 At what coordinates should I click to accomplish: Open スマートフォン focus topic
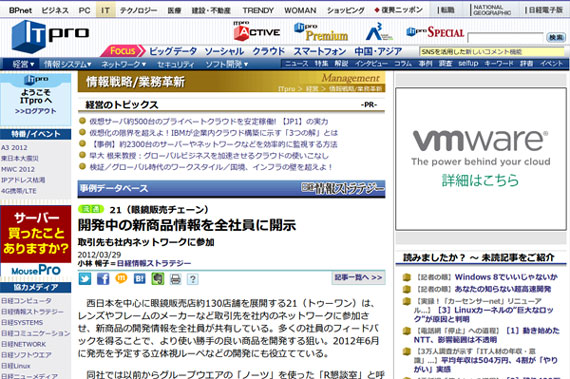[x=320, y=51]
